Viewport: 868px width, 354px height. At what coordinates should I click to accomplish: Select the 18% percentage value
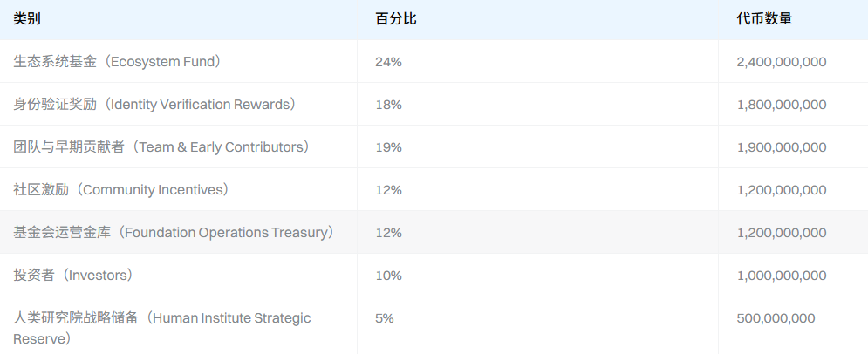[388, 105]
